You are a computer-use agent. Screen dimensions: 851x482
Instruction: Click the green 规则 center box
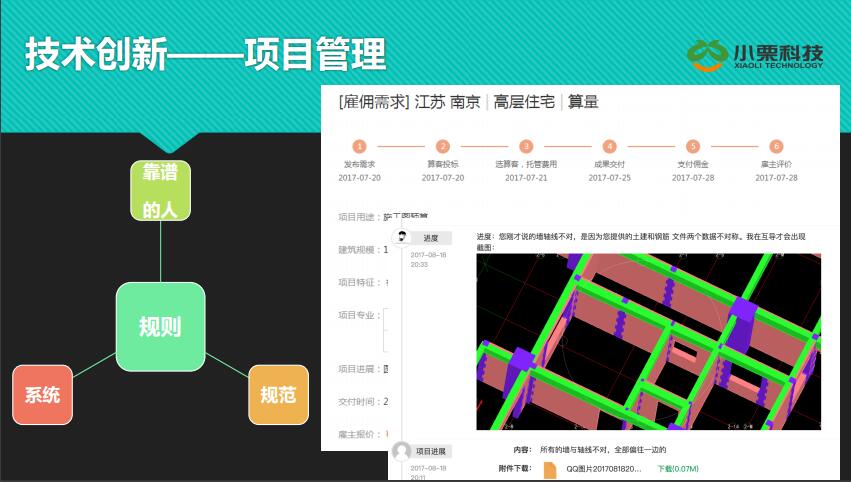(x=160, y=327)
